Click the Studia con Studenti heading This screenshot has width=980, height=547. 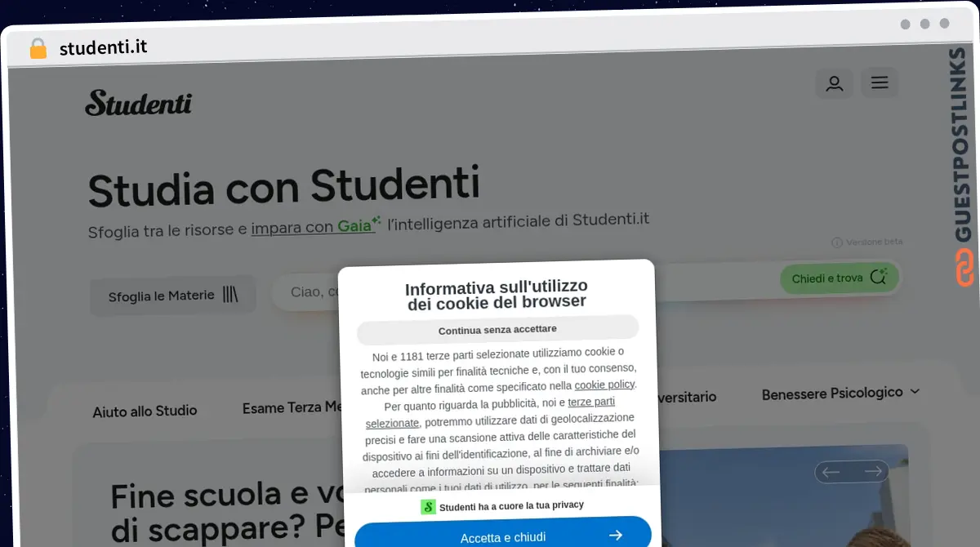[x=283, y=187]
